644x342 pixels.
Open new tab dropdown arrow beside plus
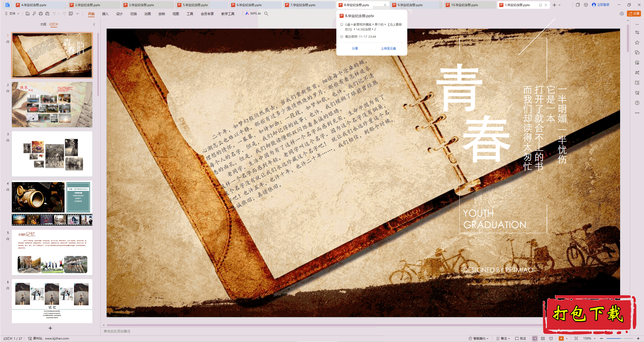(559, 5)
